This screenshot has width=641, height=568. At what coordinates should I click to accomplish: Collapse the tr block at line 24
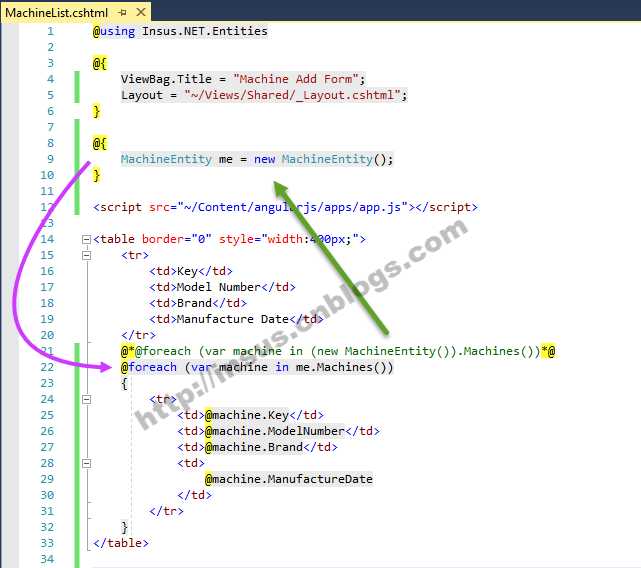click(87, 400)
